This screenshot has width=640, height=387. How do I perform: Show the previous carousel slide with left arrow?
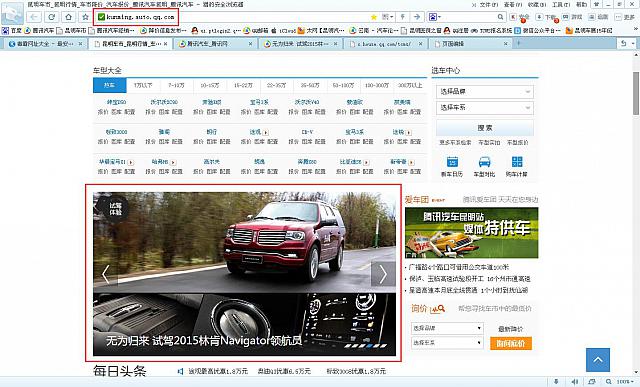(106, 274)
